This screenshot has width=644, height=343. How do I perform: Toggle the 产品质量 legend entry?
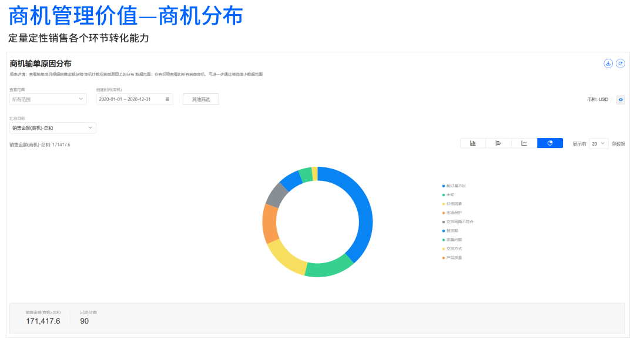452,258
